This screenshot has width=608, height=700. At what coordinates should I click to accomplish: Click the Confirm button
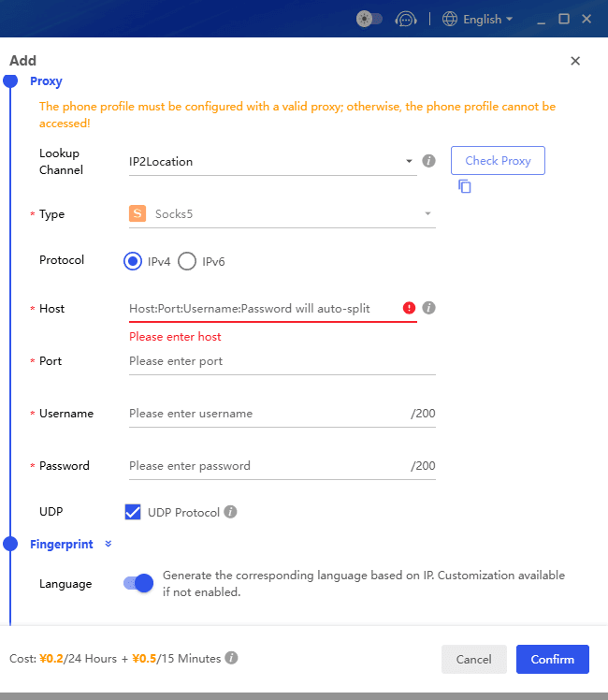tap(553, 659)
